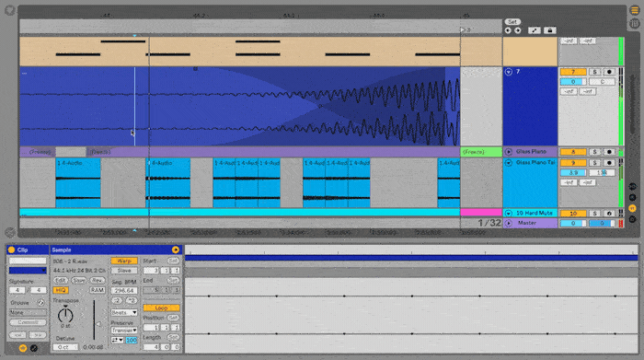The width and height of the screenshot is (644, 360).
Task: Open Groove hot-swap icon
Action: [40, 303]
